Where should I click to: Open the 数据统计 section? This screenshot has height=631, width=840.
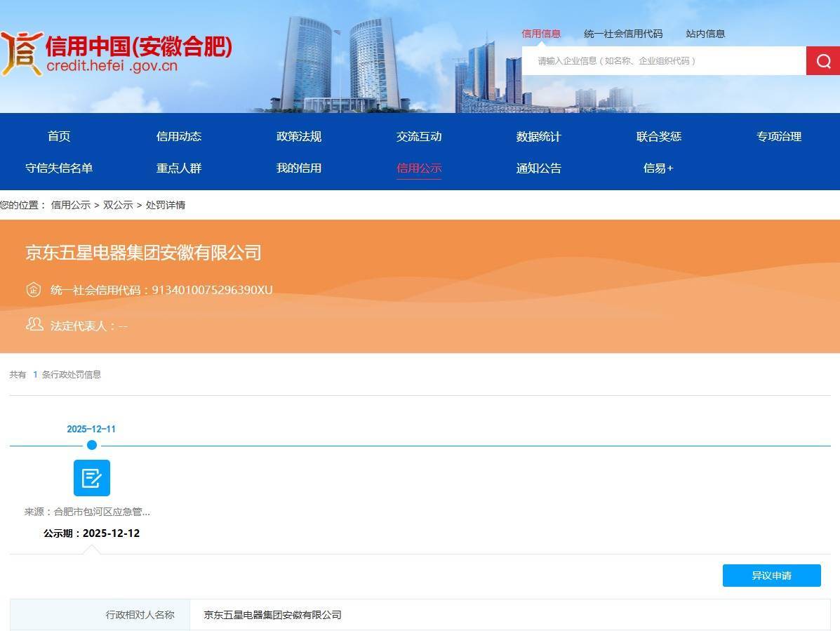539,136
